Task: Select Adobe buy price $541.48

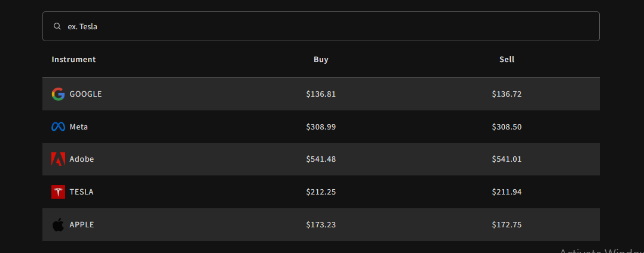Action: pyautogui.click(x=321, y=159)
